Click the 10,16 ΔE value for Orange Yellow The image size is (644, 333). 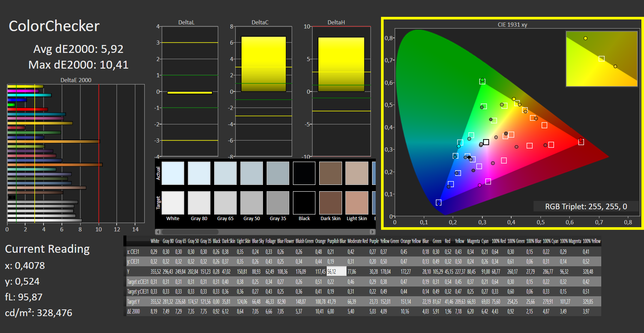point(405,311)
